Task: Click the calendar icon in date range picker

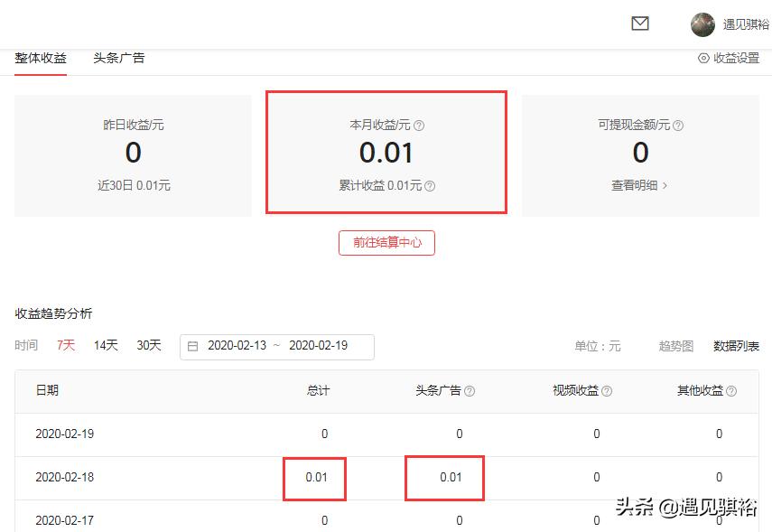Action: 194,346
